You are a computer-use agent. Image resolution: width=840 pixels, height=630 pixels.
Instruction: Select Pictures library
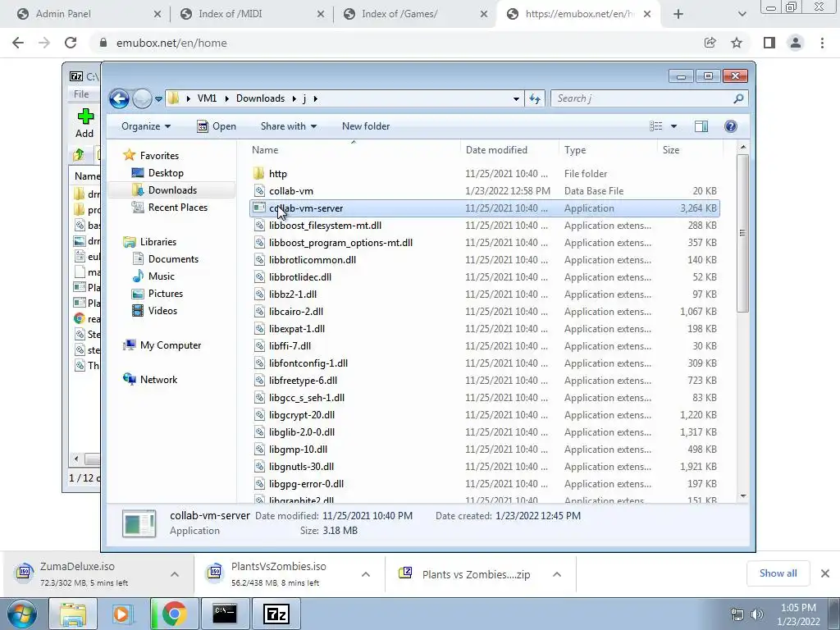(x=166, y=294)
